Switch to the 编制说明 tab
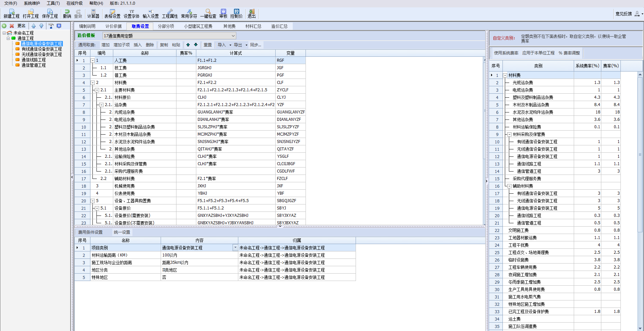The width and height of the screenshot is (644, 331). 87,26
